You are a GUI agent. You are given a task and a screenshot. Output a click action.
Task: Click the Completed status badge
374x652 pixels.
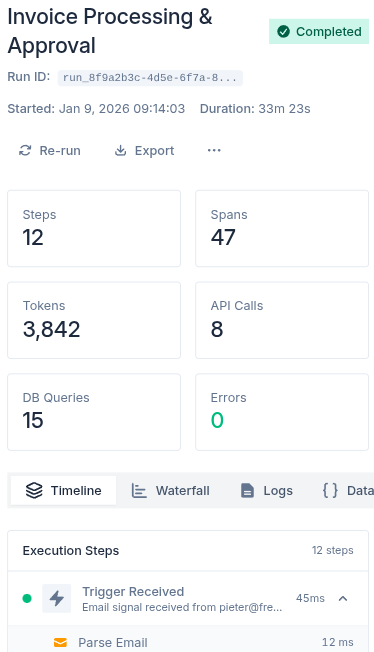tap(319, 32)
